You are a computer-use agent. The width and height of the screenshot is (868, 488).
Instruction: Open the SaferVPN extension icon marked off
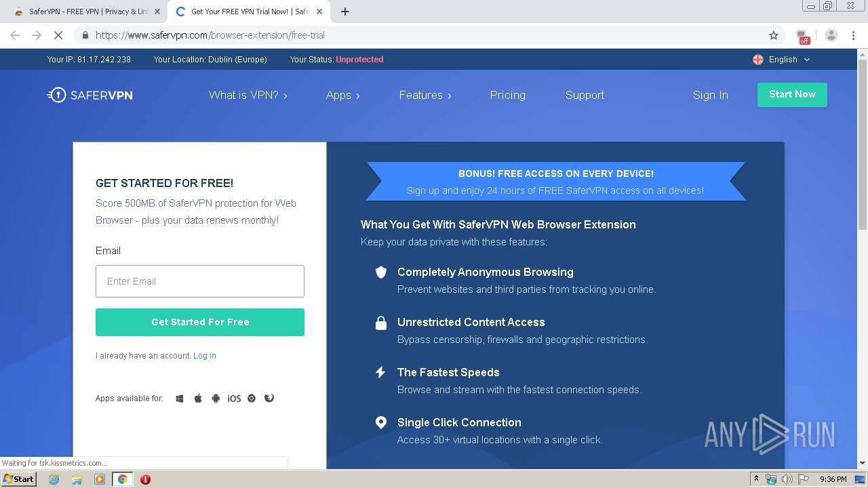(802, 36)
